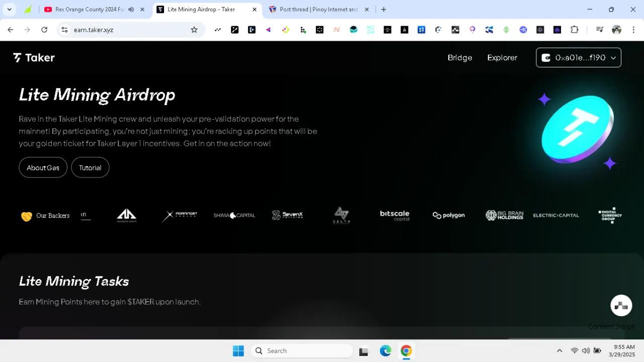
Task: Click the Lite Mining Airdrop heading
Action: [97, 95]
